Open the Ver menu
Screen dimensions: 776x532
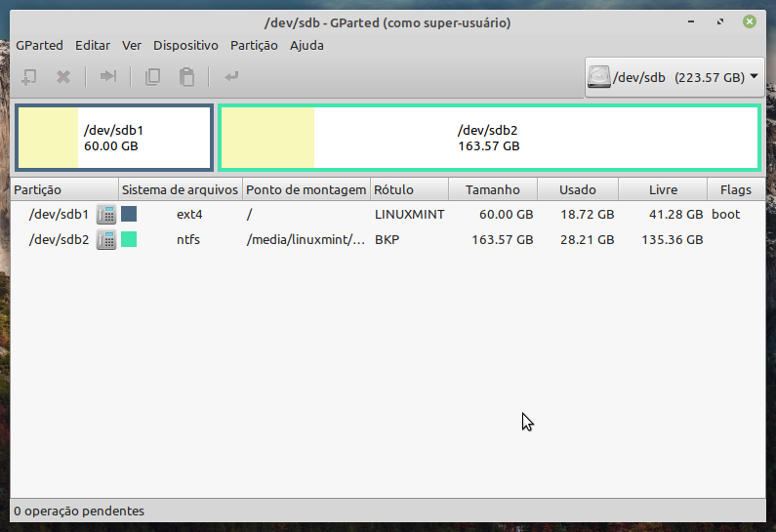point(132,46)
